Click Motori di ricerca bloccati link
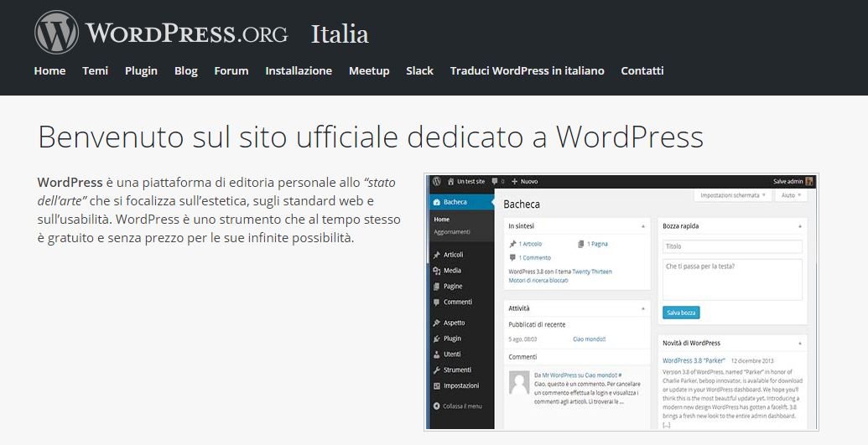 (538, 281)
